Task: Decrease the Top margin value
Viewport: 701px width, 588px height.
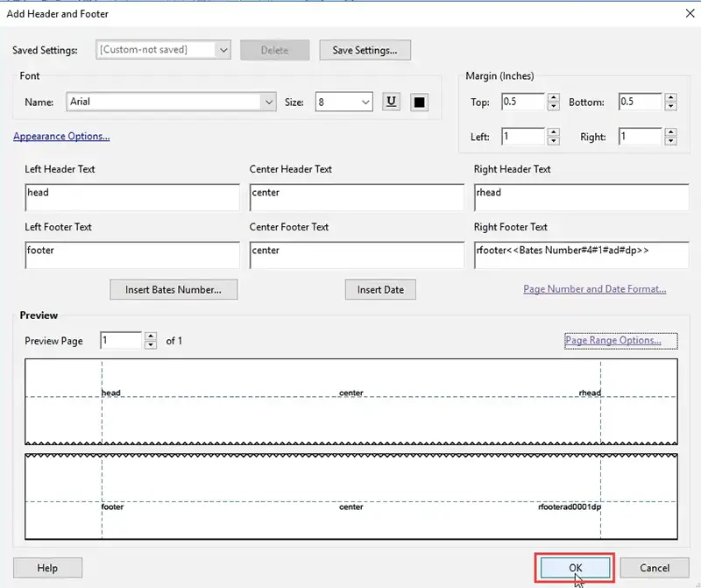Action: coord(554,106)
